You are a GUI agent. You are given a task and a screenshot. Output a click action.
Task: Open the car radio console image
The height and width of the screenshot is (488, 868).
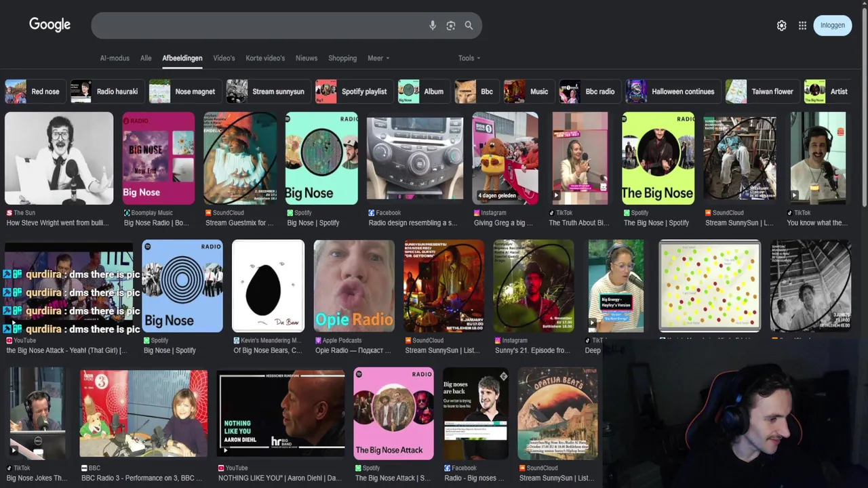(x=415, y=158)
